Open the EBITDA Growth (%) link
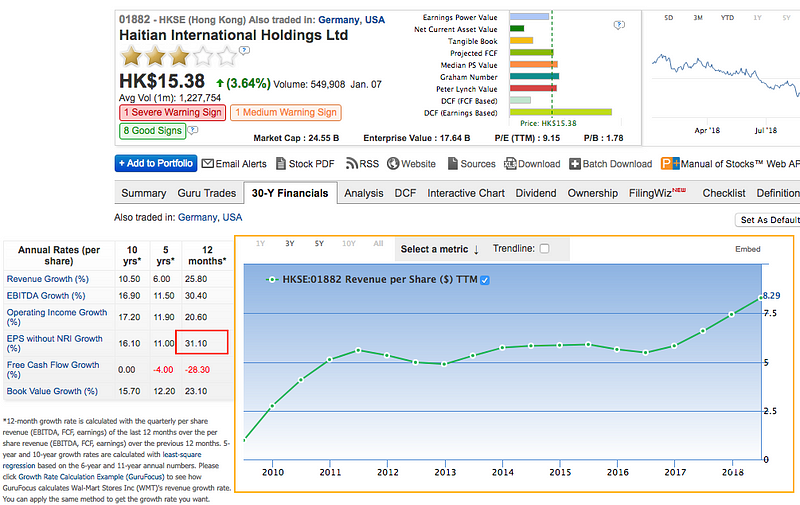Image resolution: width=800 pixels, height=505 pixels. pos(46,296)
